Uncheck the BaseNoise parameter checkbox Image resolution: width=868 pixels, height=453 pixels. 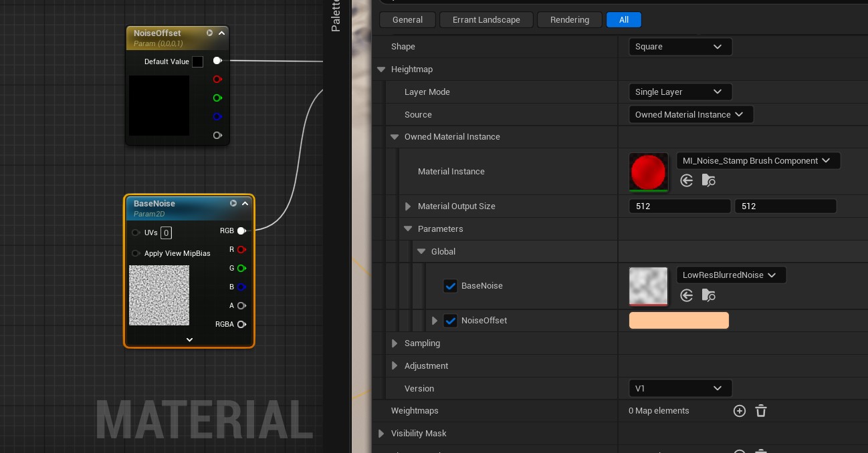click(x=450, y=286)
